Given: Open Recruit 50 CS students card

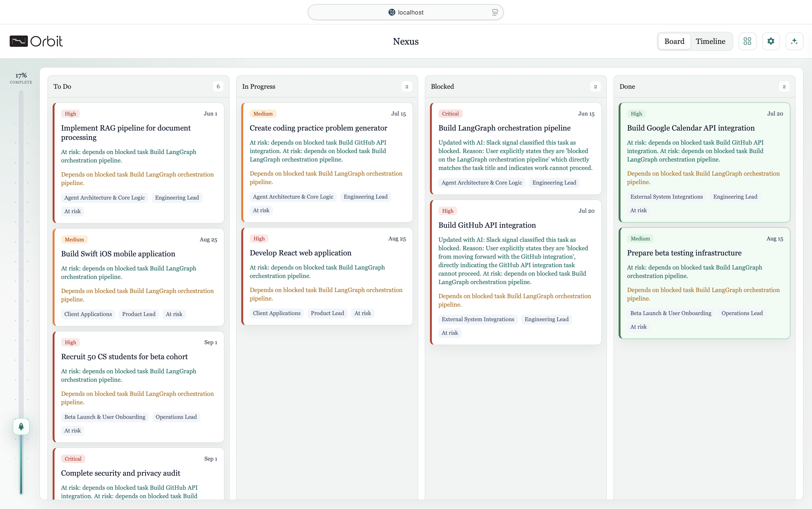Looking at the screenshot, I should tap(124, 356).
